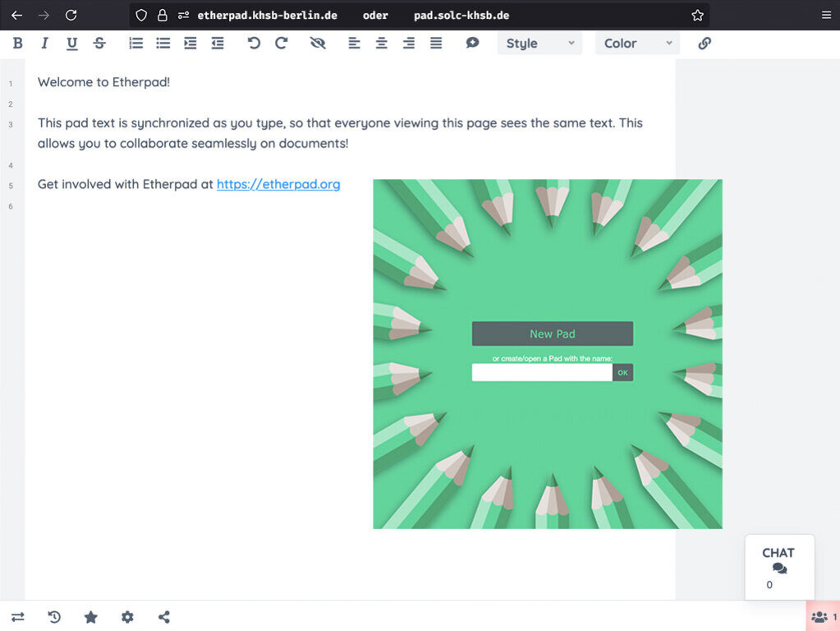The image size is (840, 631).
Task: Open the timeslider history
Action: (54, 617)
